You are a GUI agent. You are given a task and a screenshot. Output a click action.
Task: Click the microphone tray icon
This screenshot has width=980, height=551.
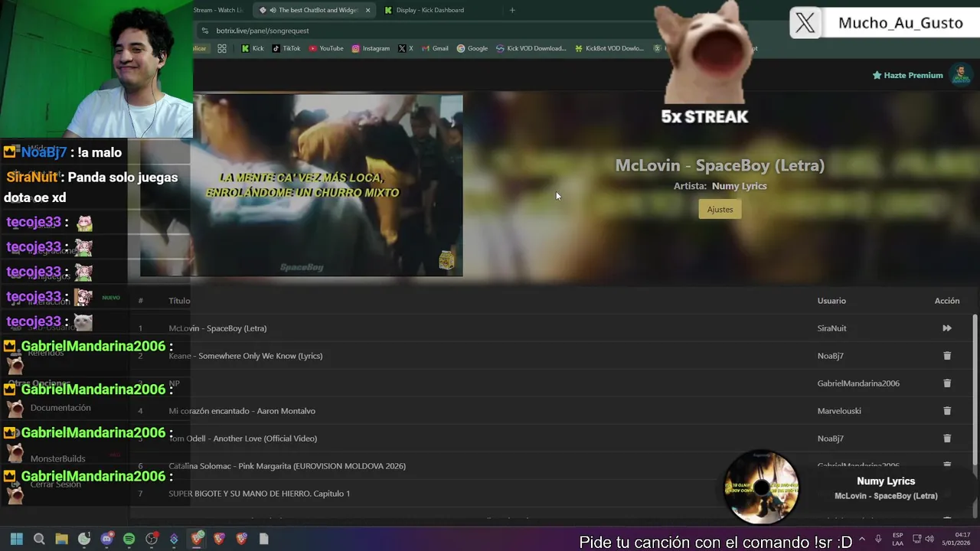878,539
